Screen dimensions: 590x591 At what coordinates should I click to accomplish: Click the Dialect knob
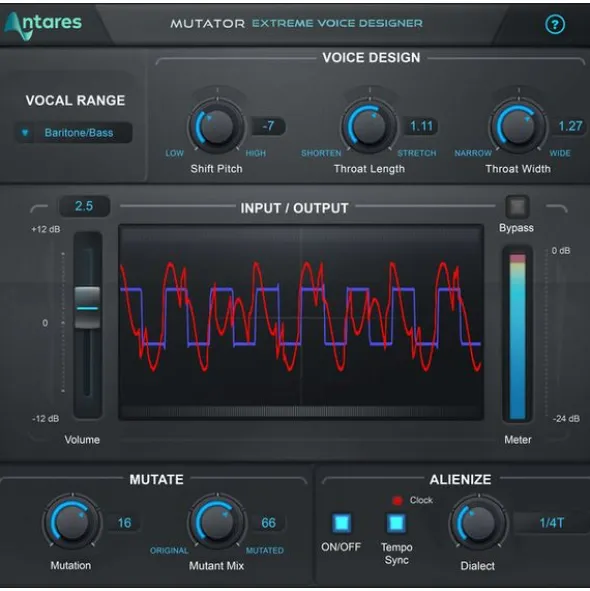[478, 523]
